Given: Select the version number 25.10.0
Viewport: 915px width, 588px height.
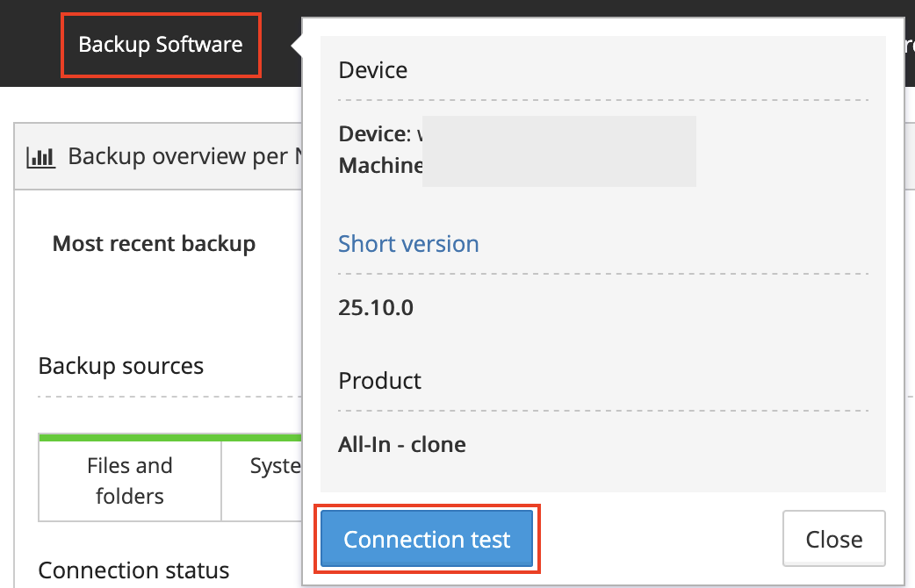Looking at the screenshot, I should (376, 307).
